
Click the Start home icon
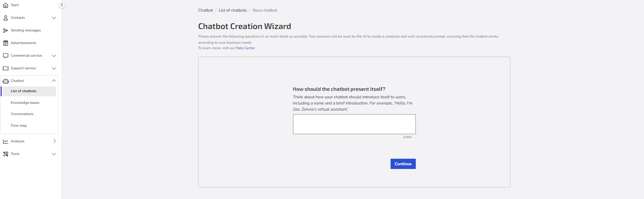(x=5, y=5)
